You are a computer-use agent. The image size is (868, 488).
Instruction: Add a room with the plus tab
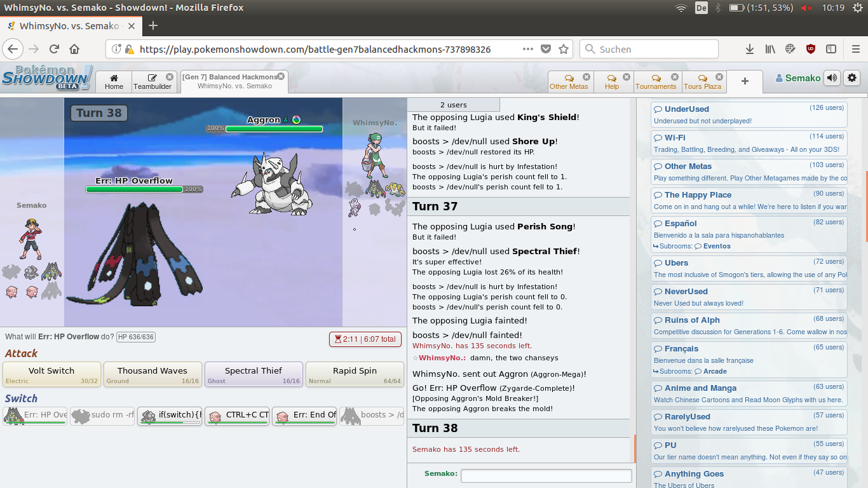point(745,81)
